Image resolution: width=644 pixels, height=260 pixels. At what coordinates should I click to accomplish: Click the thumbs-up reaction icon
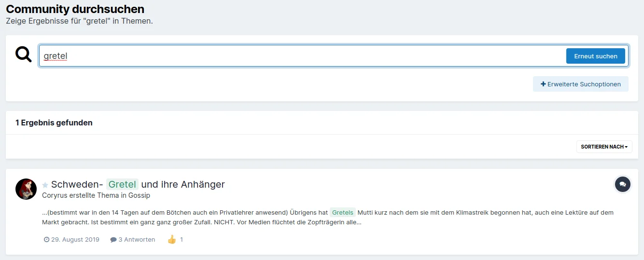point(172,239)
